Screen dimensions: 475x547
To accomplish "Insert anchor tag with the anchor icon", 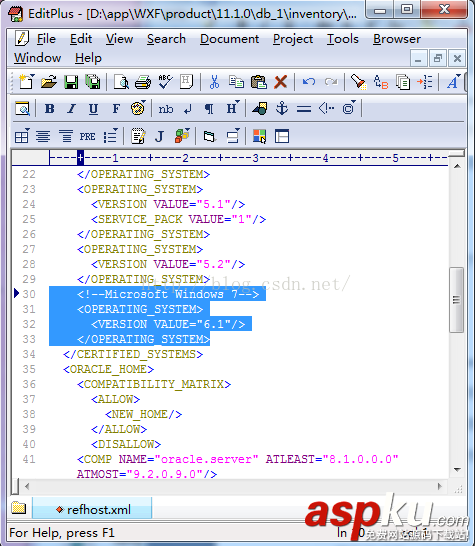I will click(282, 108).
